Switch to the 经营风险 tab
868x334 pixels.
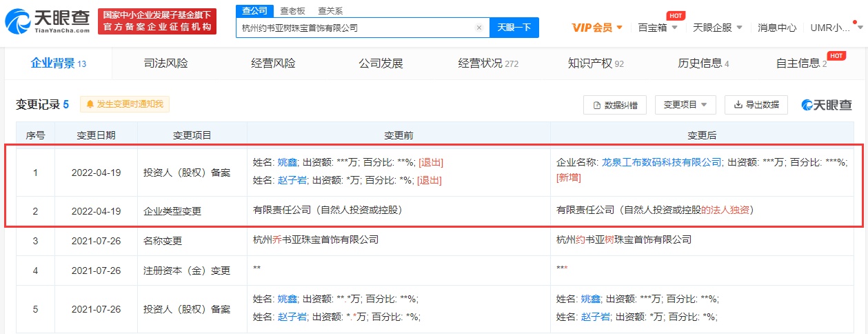(x=273, y=63)
